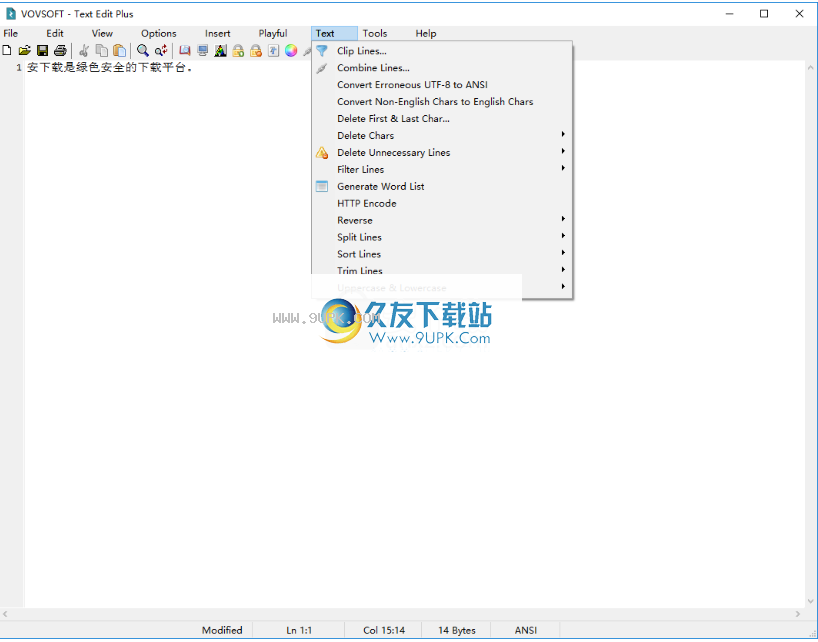Expand the Delete Unnecessary Lines submenu arrow
The image size is (818, 642).
pos(563,151)
